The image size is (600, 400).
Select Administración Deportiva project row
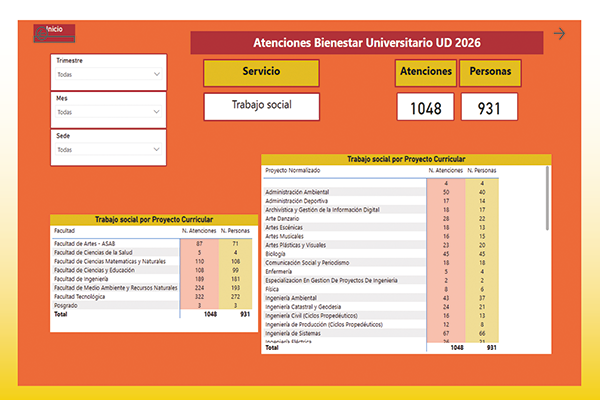(x=382, y=201)
